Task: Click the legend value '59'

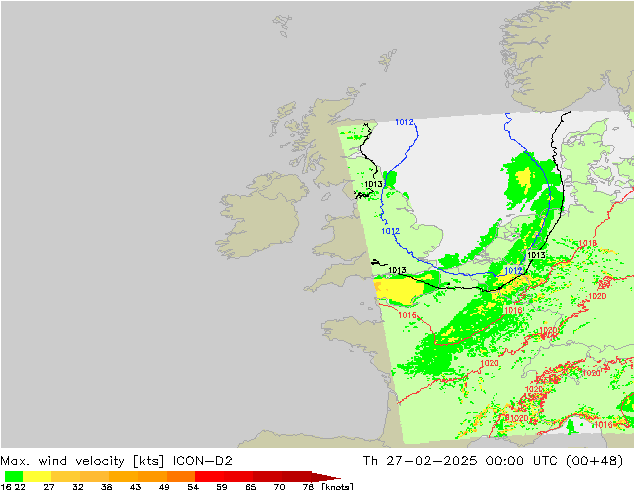Action: [x=222, y=486]
